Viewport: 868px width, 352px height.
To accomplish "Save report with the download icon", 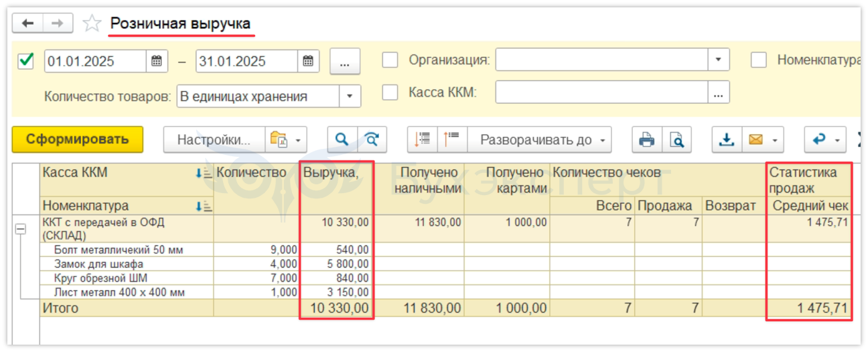I will [726, 139].
